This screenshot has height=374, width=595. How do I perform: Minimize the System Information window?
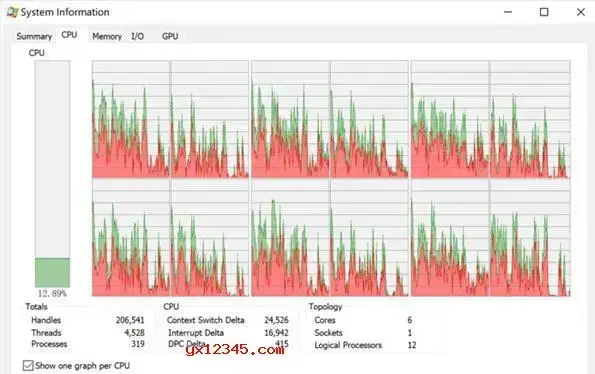pyautogui.click(x=508, y=12)
